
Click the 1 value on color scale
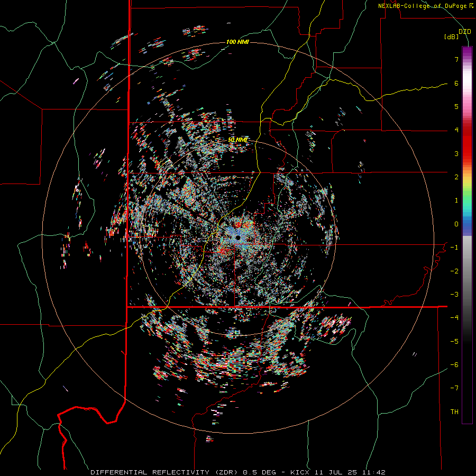tap(456, 200)
